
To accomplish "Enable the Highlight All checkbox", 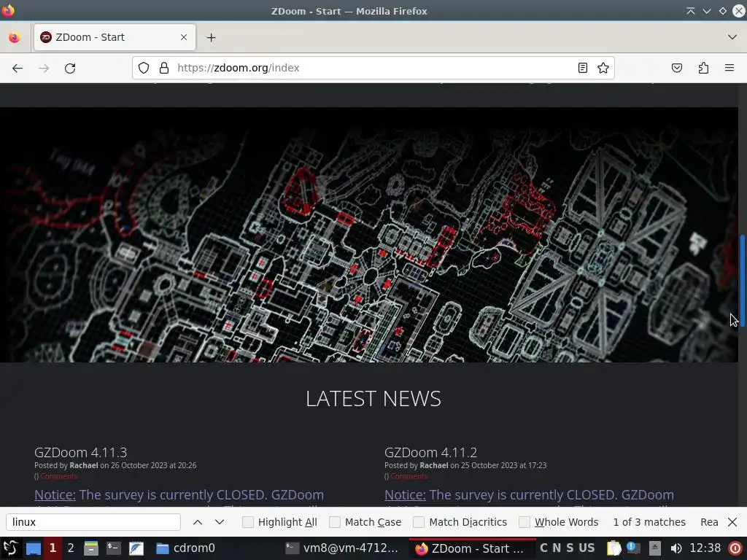I will (x=248, y=522).
